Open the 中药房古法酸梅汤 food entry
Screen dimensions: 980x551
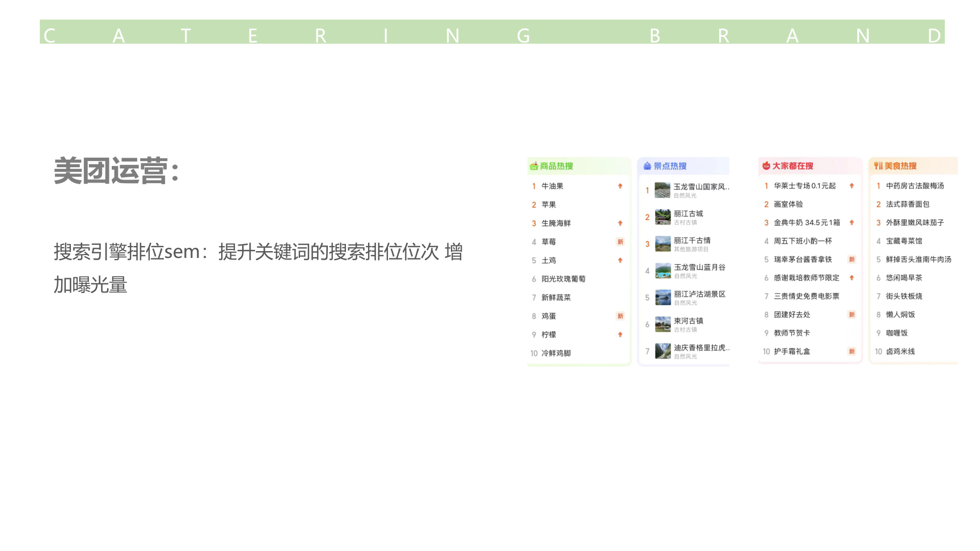tap(915, 185)
